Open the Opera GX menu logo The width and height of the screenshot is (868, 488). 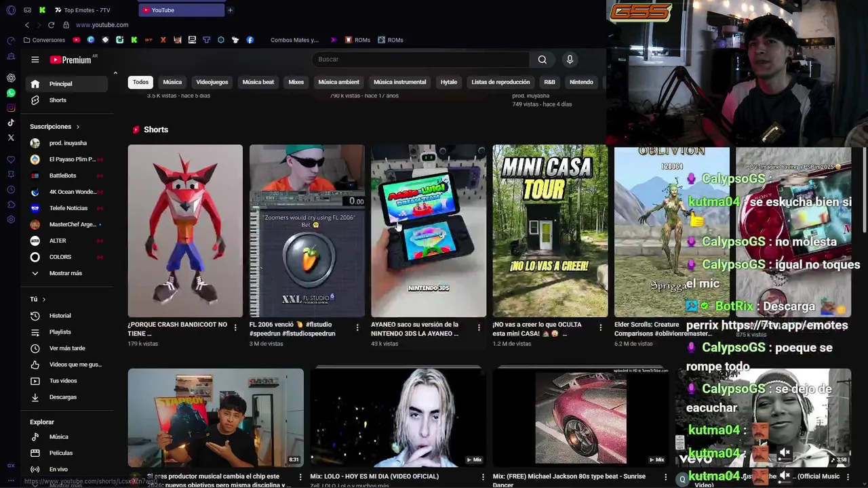point(11,10)
